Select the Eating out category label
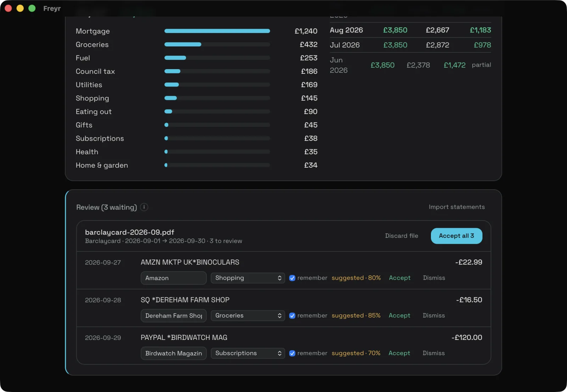This screenshot has height=392, width=567. pyautogui.click(x=94, y=112)
